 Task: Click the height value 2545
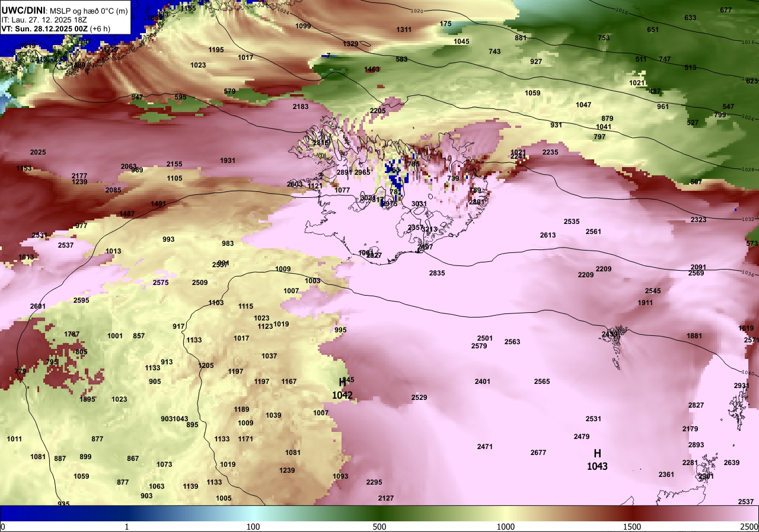tap(653, 291)
